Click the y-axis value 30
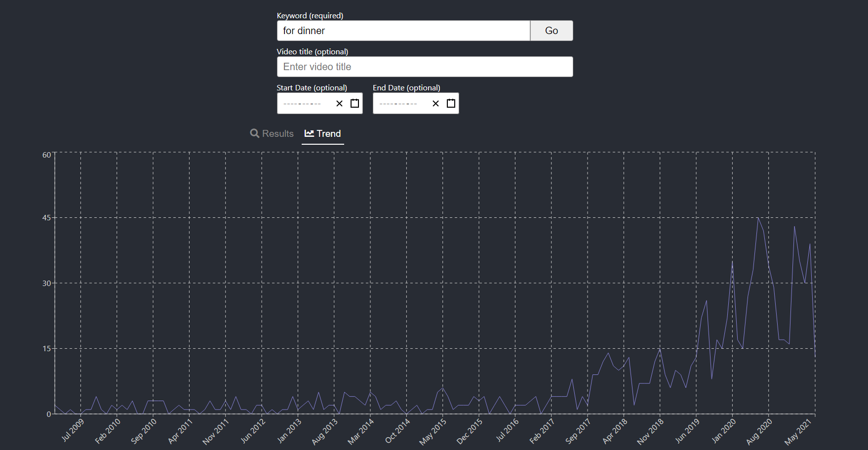 [46, 284]
